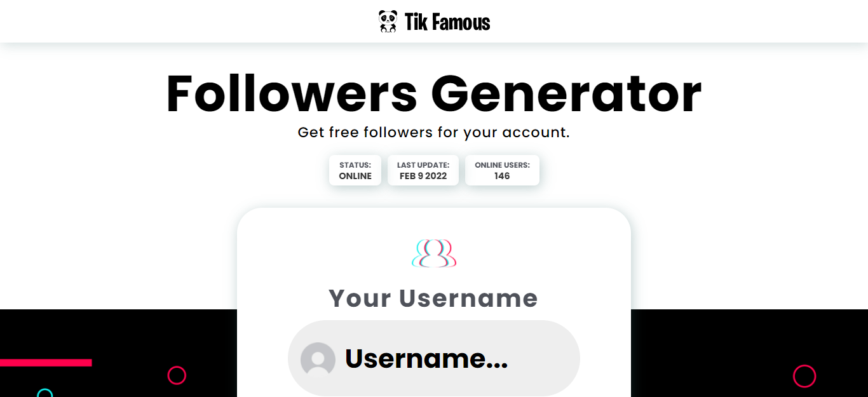Image resolution: width=868 pixels, height=397 pixels.
Task: Click the STATUS label in badge
Action: coord(355,165)
